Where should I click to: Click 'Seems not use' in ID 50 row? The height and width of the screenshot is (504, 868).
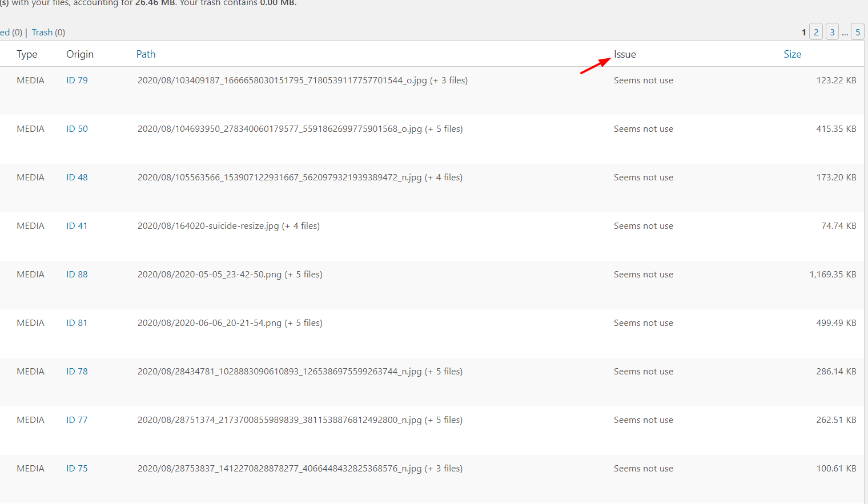pos(644,129)
